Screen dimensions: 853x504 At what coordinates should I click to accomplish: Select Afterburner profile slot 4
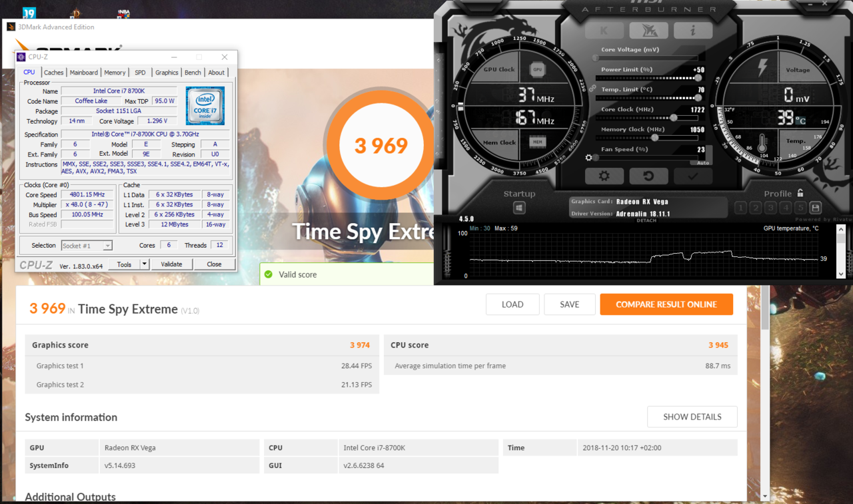click(x=786, y=208)
